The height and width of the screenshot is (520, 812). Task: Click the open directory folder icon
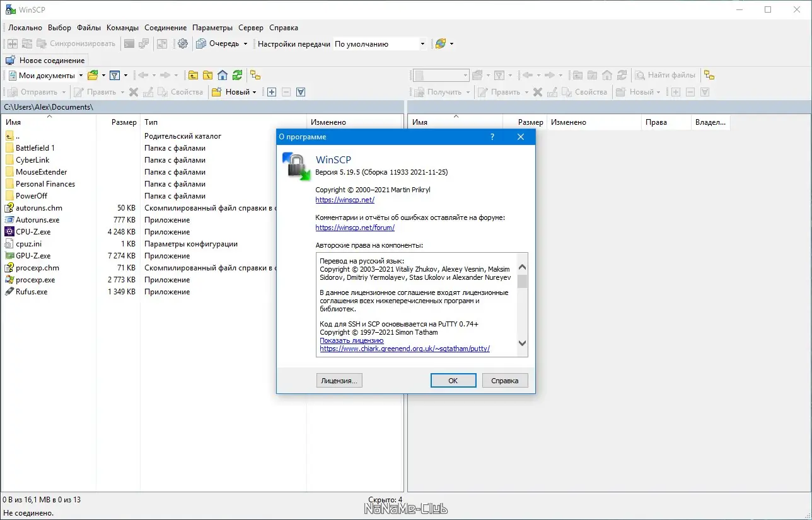click(93, 75)
